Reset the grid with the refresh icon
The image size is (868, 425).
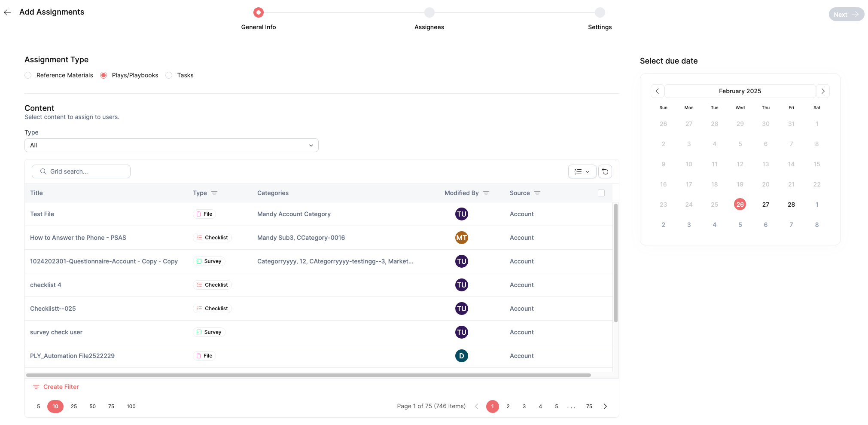click(605, 171)
